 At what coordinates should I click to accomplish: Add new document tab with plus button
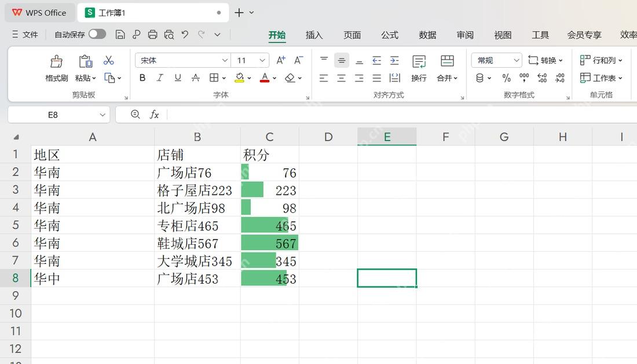(x=239, y=13)
